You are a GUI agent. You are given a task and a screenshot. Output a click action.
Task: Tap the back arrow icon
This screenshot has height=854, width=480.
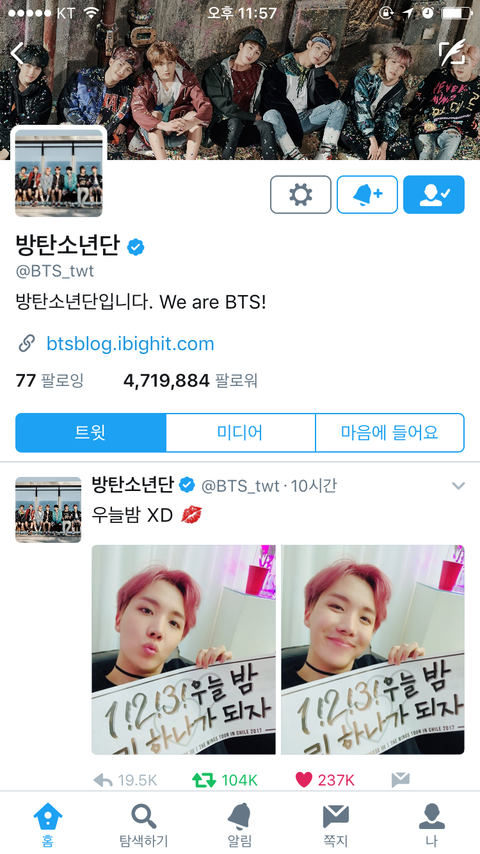(17, 53)
